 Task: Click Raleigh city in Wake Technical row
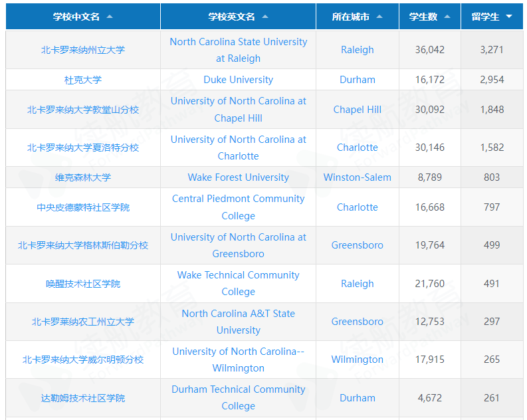click(x=358, y=284)
